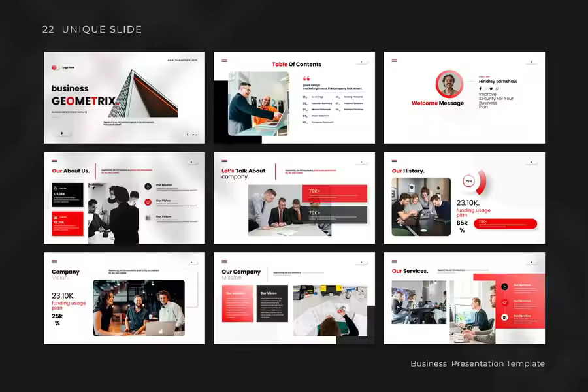Click the red stats card on About Us slide
Viewport: 588px width, 392px height.
pyautogui.click(x=67, y=223)
